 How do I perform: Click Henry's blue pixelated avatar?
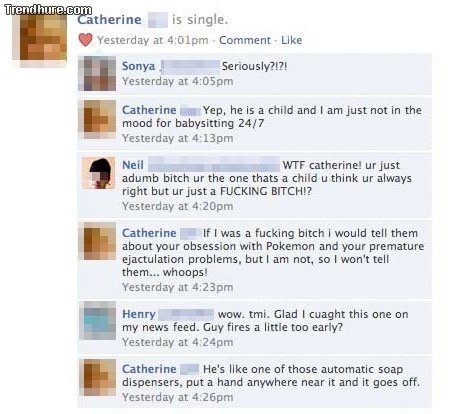click(98, 321)
